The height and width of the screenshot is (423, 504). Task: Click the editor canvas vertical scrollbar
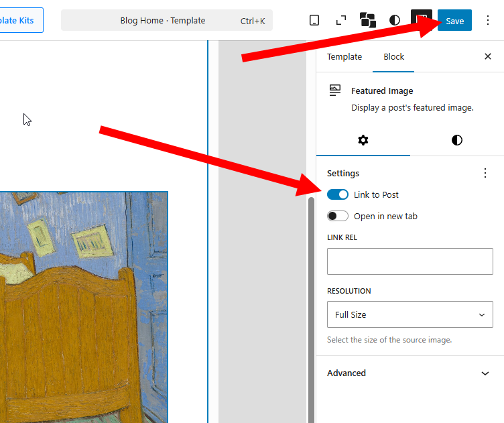point(311,310)
